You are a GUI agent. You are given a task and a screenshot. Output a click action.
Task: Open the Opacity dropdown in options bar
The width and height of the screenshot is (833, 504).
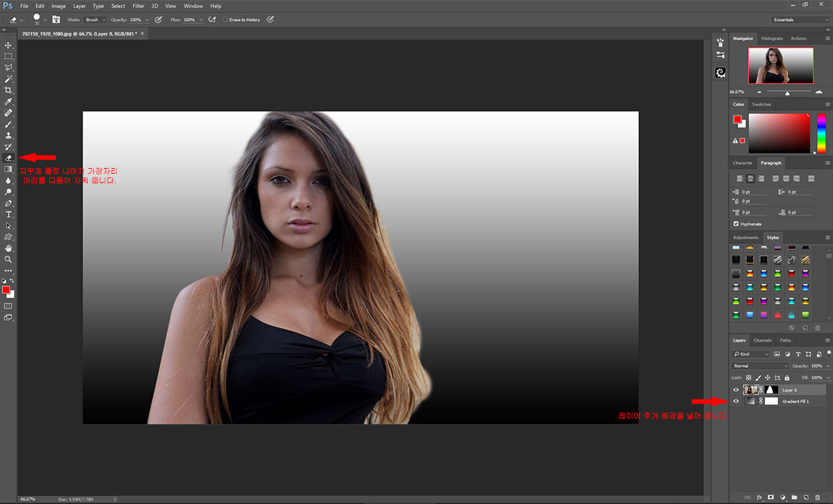[x=147, y=20]
